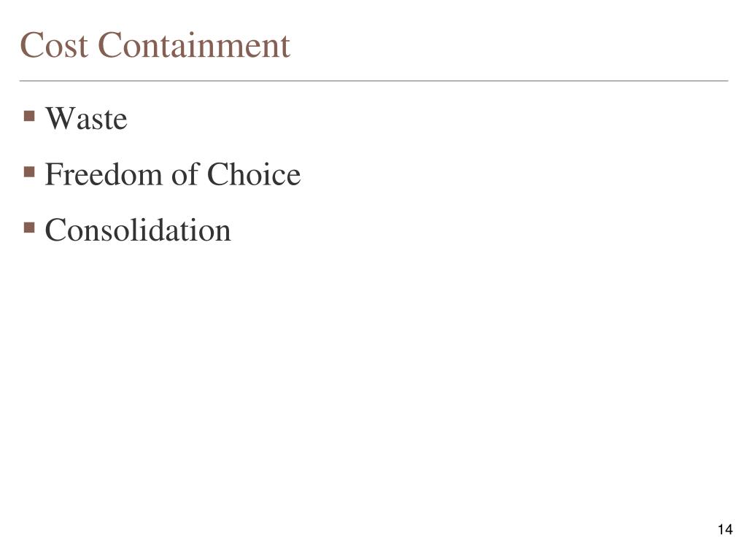Click the word Choice in second bullet
747x560 pixels.
point(253,174)
